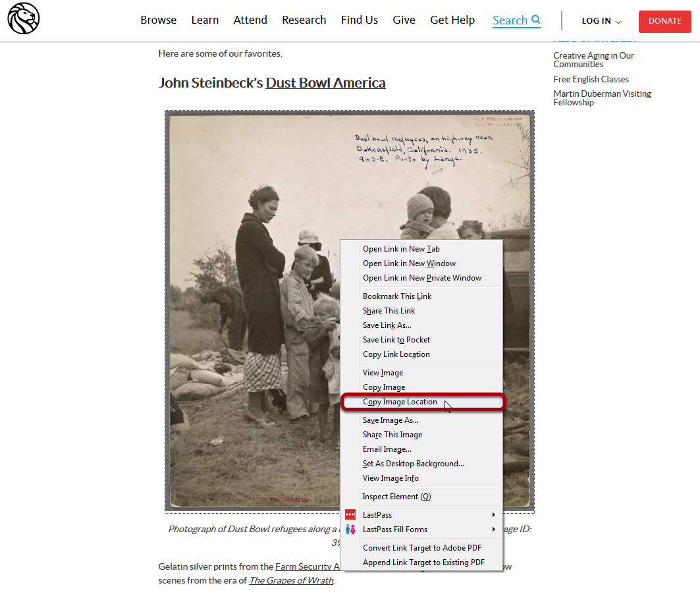
Task: Choose Share This Link
Action: (x=422, y=311)
